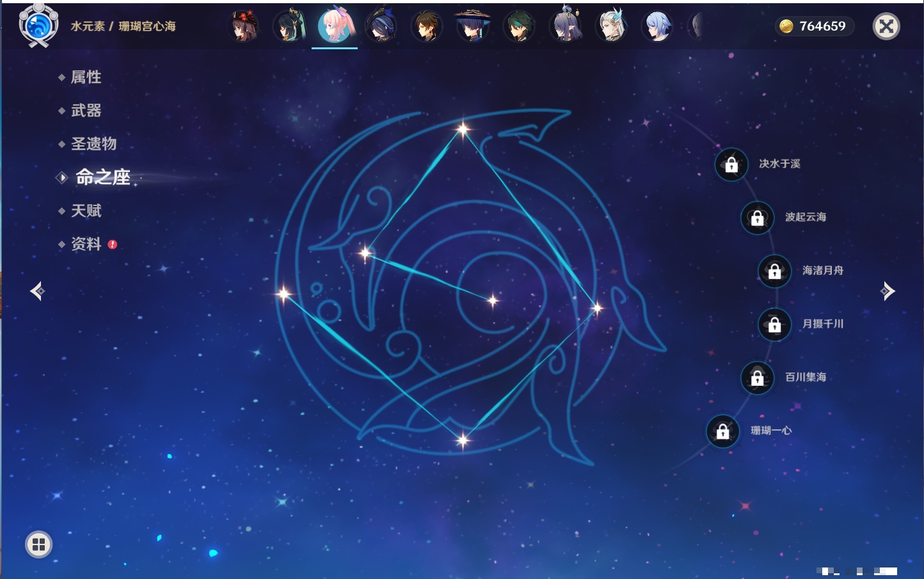924x579 pixels.
Task: Click the locked 百川集海 constellation icon
Action: (x=757, y=377)
